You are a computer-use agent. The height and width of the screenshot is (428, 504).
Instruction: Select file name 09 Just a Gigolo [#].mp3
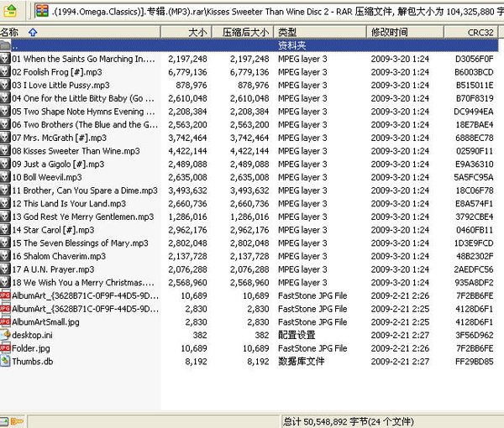click(58, 164)
